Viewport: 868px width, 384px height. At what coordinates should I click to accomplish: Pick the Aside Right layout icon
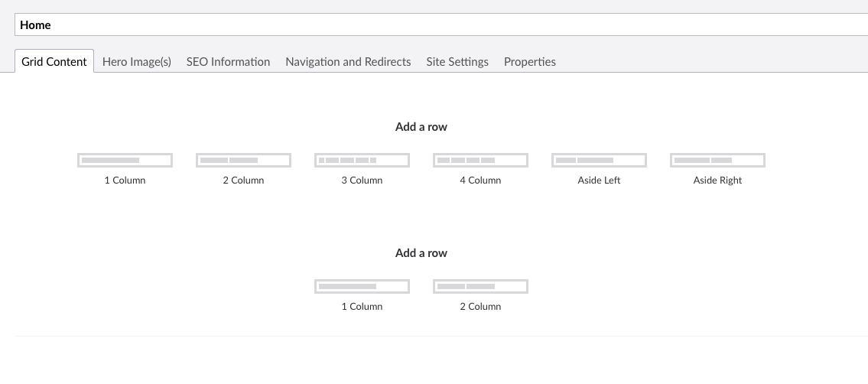point(717,160)
